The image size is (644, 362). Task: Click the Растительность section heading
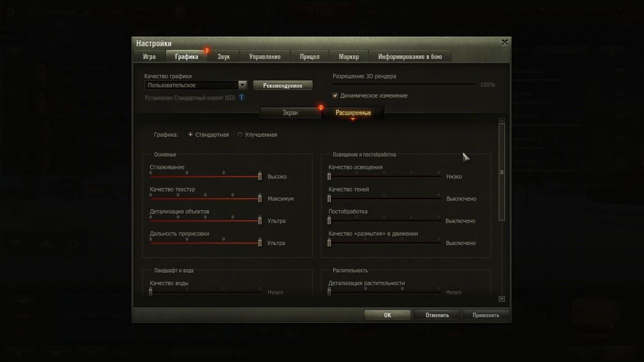point(350,271)
